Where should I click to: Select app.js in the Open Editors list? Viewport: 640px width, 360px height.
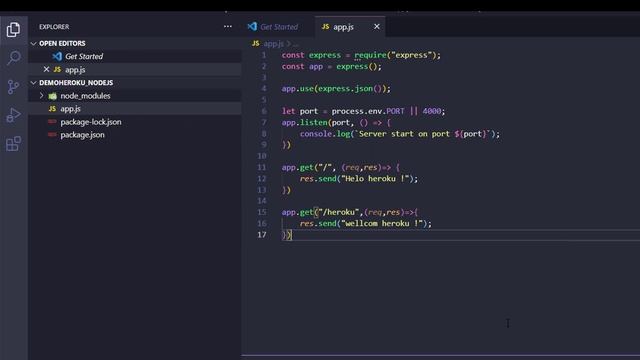(135, 69)
